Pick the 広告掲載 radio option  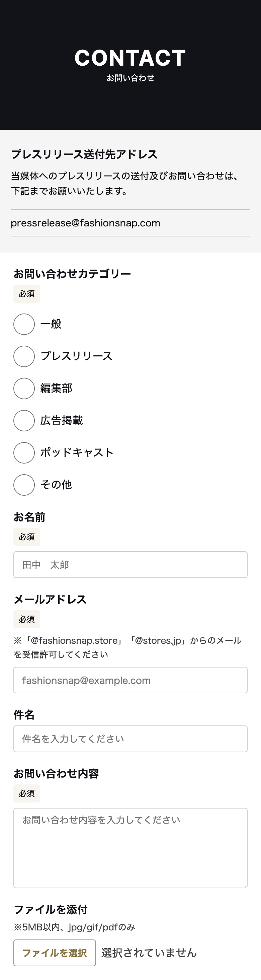pyautogui.click(x=24, y=420)
